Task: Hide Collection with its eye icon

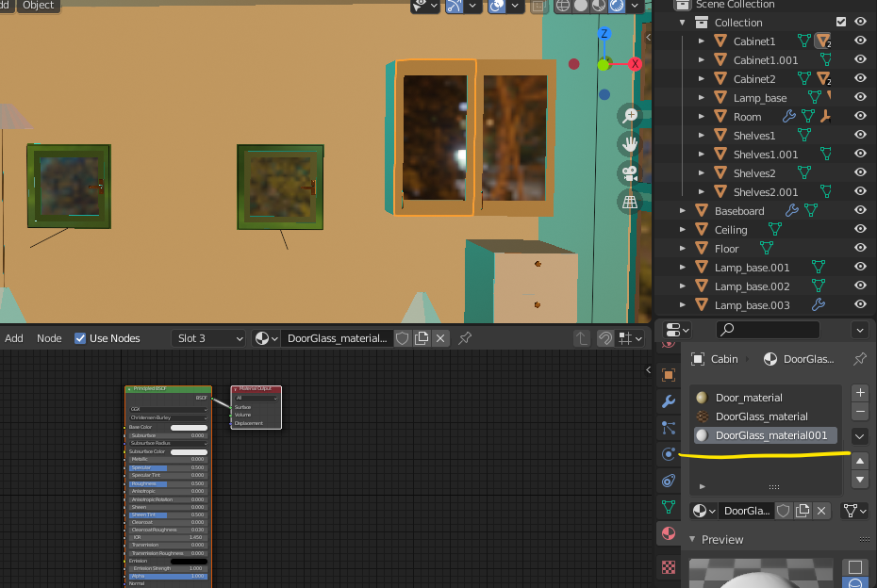Action: [860, 22]
